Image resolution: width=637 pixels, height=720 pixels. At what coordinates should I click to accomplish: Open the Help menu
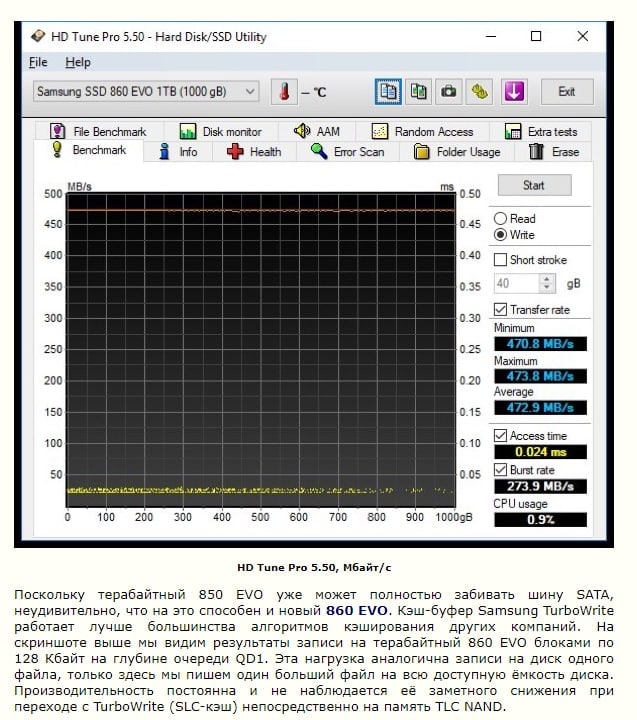point(78,62)
